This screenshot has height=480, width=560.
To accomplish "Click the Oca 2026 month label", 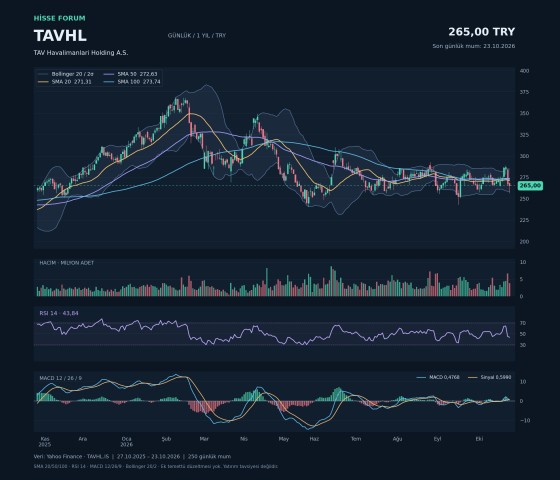I will point(126,442).
